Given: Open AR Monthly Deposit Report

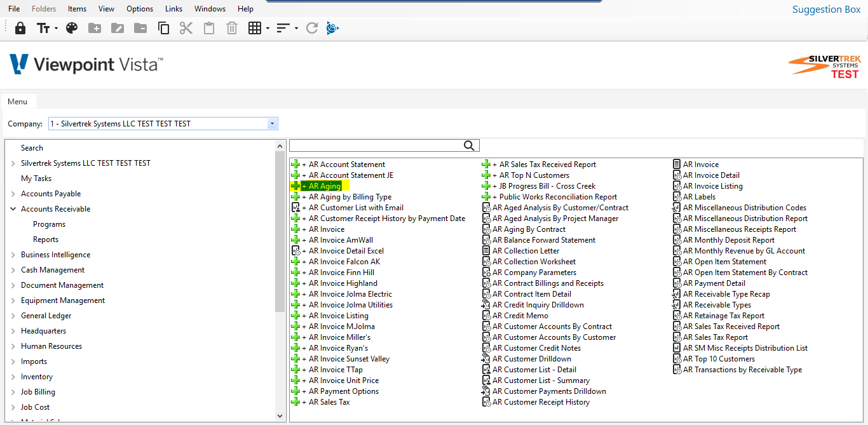Looking at the screenshot, I should [729, 240].
